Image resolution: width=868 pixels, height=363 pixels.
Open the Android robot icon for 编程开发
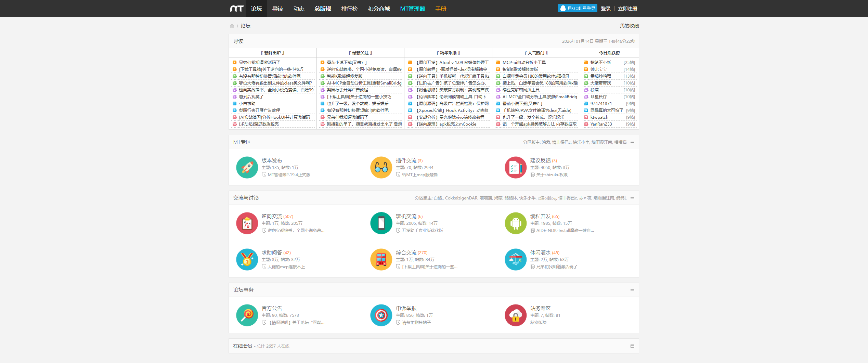pyautogui.click(x=515, y=223)
